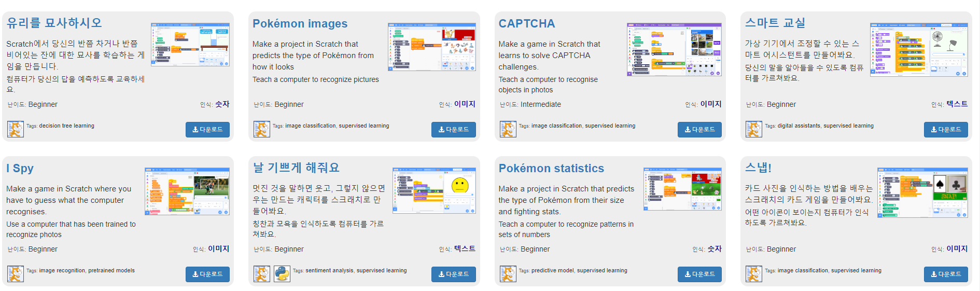The image size is (980, 291).
Task: View 유리를 묘사하시오 Scratch screenshot thumbnail
Action: point(190,44)
